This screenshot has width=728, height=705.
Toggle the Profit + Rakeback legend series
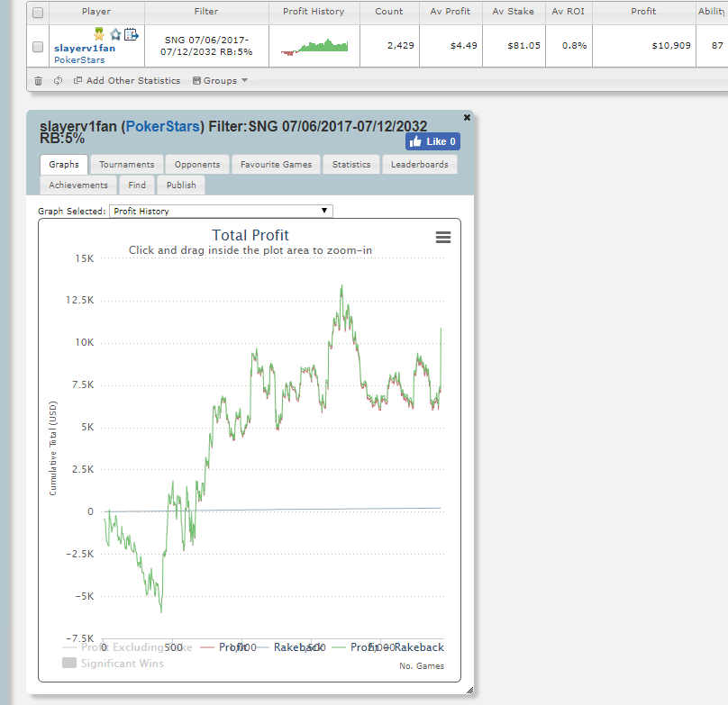coord(388,647)
